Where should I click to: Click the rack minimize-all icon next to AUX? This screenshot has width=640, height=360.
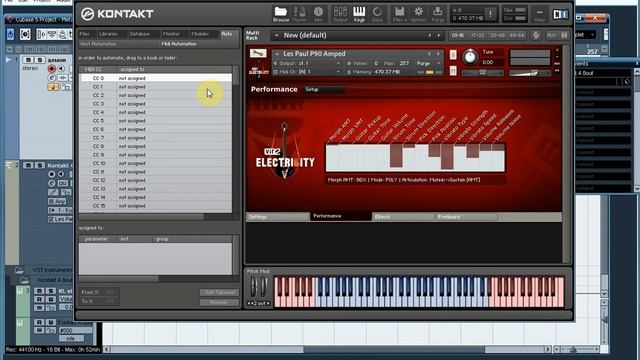click(564, 36)
